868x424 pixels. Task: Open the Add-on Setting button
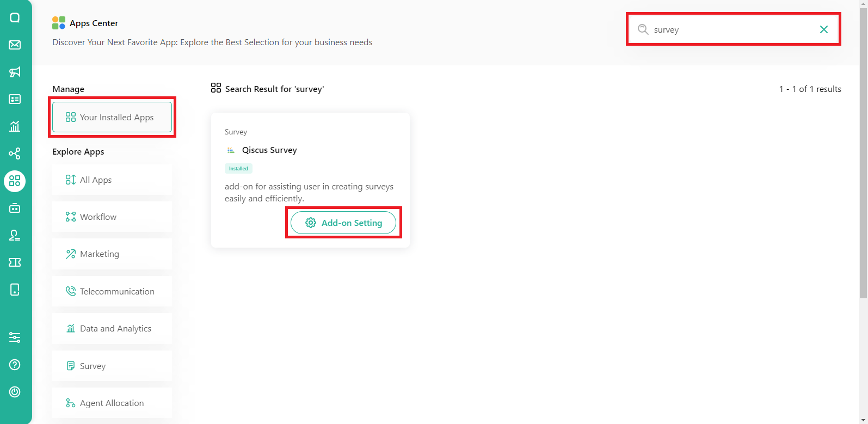click(x=343, y=223)
